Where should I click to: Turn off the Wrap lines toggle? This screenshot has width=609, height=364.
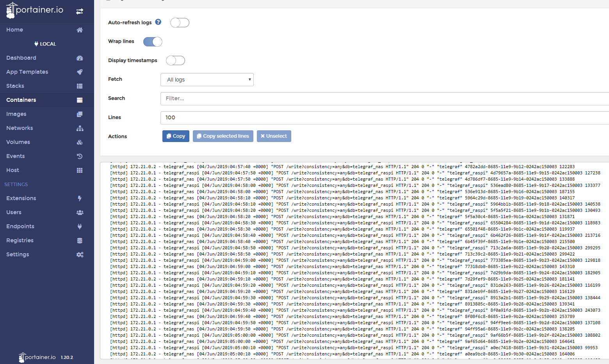point(153,42)
